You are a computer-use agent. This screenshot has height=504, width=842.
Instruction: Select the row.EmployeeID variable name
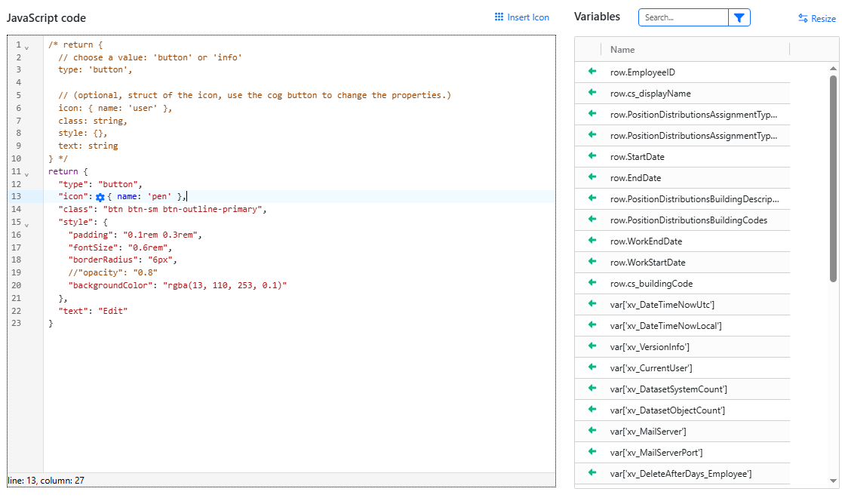point(642,72)
